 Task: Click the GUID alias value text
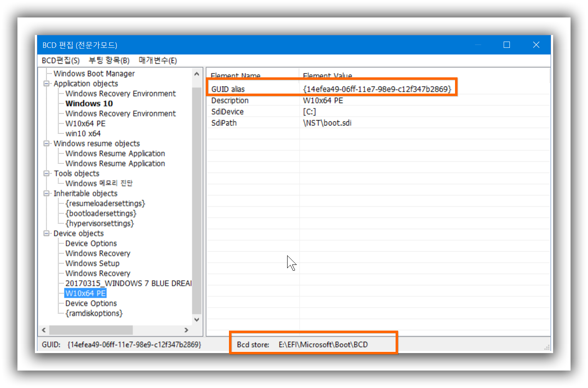(377, 89)
